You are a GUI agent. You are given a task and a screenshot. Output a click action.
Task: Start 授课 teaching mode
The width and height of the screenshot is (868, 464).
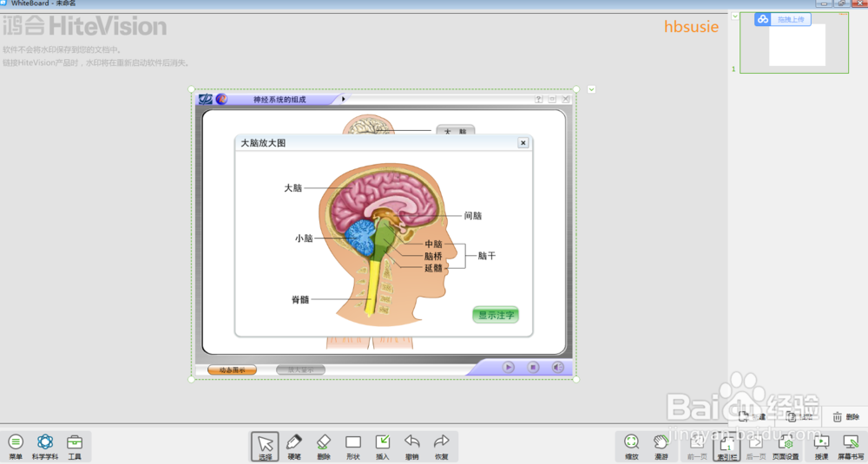pyautogui.click(x=821, y=447)
